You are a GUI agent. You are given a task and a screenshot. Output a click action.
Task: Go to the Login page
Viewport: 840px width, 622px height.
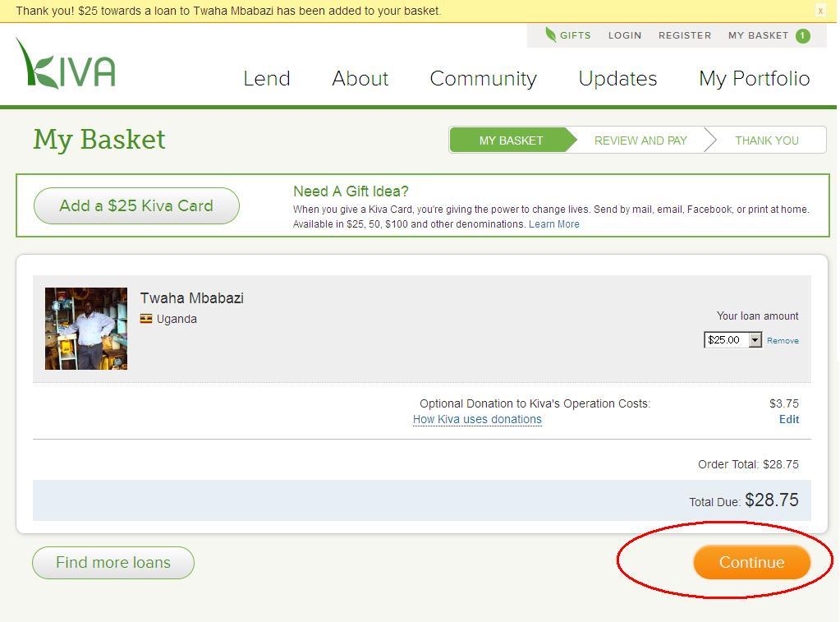[625, 35]
